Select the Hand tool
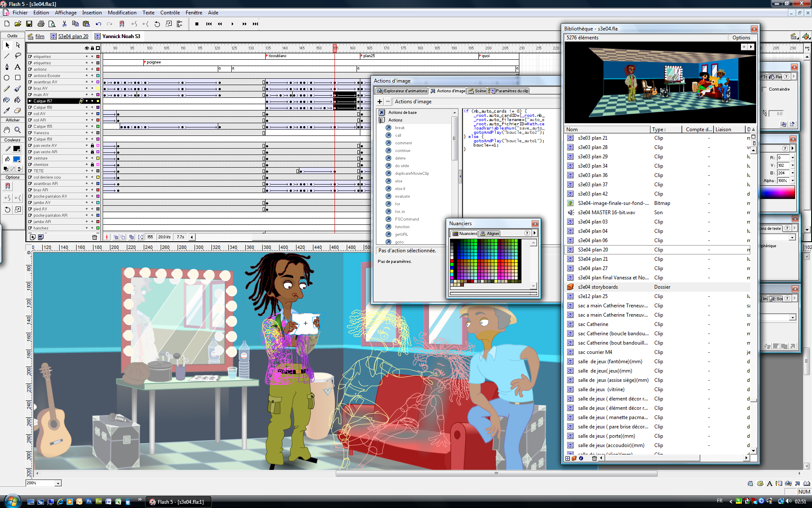Screen dimensions: 812x508 7,130
